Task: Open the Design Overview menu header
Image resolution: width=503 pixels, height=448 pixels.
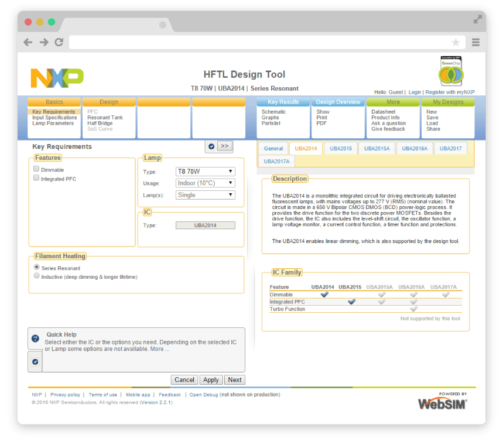Action: coord(338,102)
